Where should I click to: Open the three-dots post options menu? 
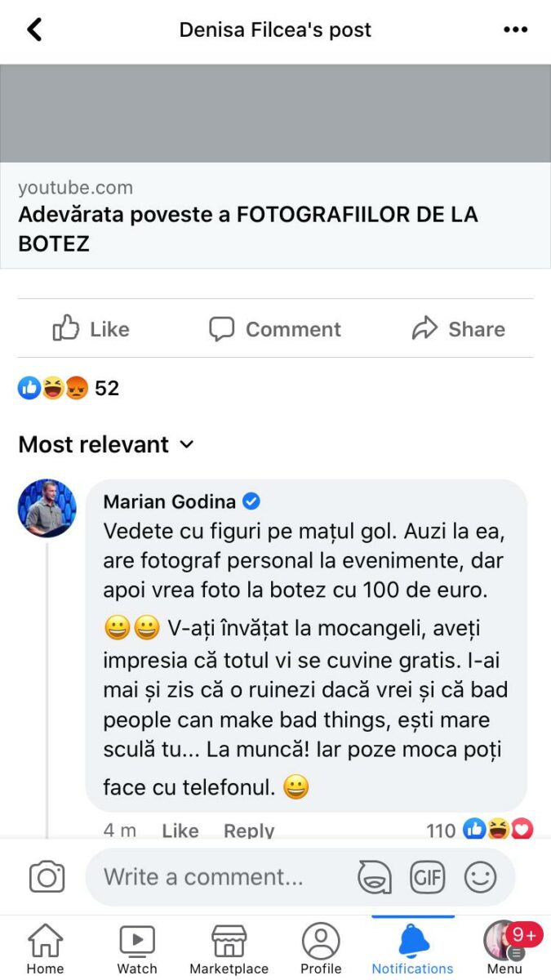515,30
